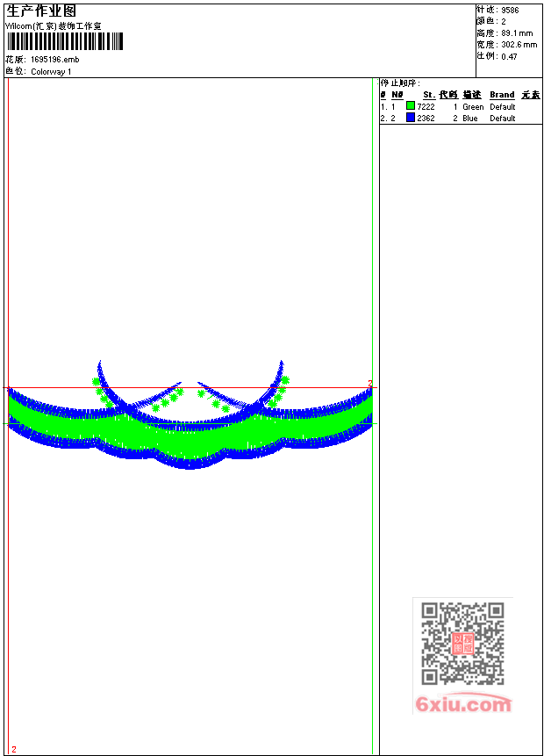Select the 'Wilcom(汇京)装饰工作室' studio name
Image resolution: width=544 pixels, height=756 pixels.
point(54,26)
